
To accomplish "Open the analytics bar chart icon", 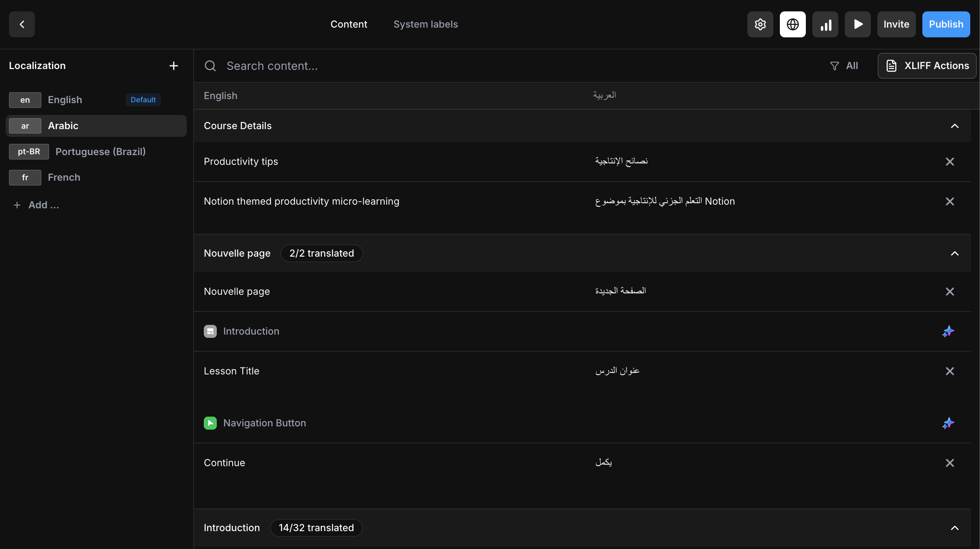I will click(825, 24).
